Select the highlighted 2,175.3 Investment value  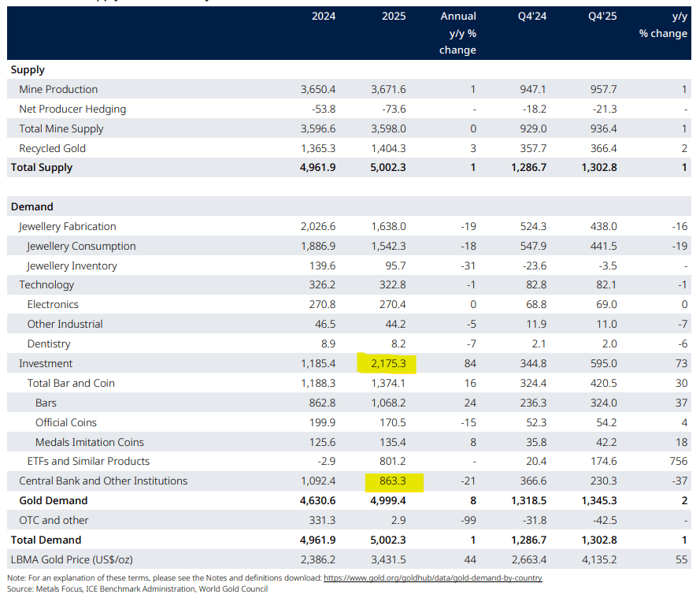pos(388,363)
